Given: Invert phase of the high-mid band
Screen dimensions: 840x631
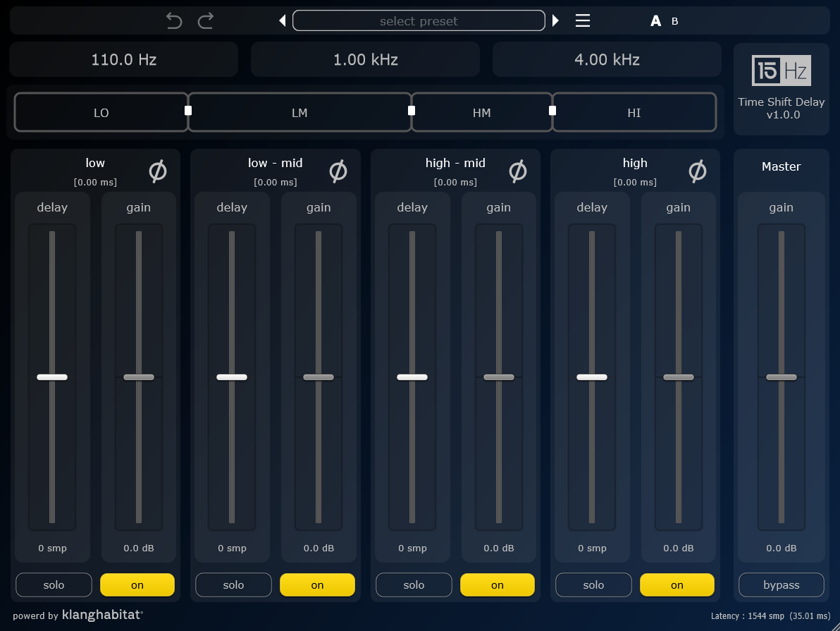Looking at the screenshot, I should 517,171.
